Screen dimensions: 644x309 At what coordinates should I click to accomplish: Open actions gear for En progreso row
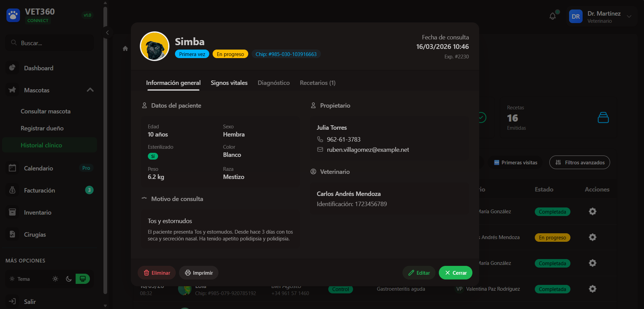[592, 237]
